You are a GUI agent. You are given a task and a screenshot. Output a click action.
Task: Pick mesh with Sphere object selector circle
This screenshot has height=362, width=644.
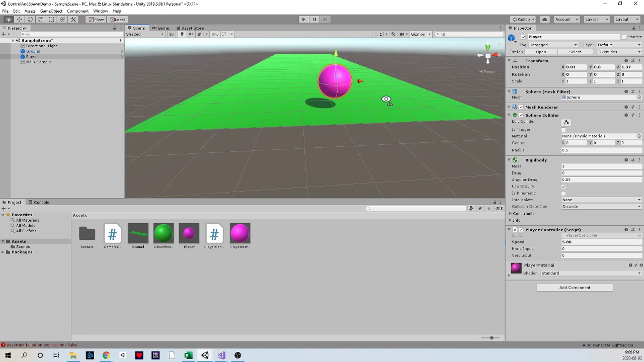click(639, 98)
